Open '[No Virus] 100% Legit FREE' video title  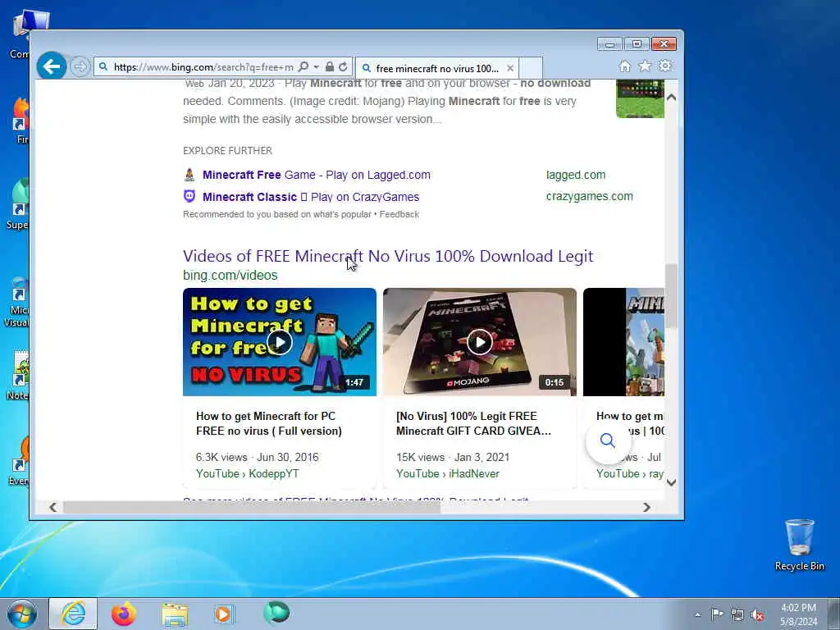tap(473, 423)
